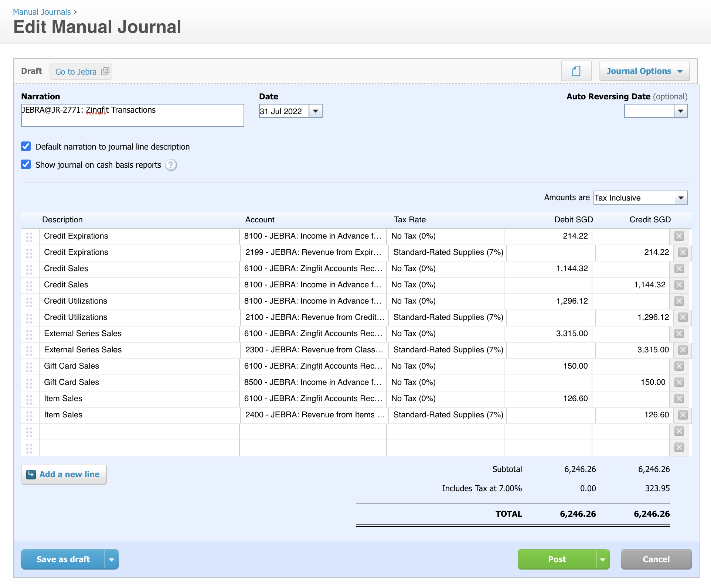Edit the Narration text field

coord(133,115)
